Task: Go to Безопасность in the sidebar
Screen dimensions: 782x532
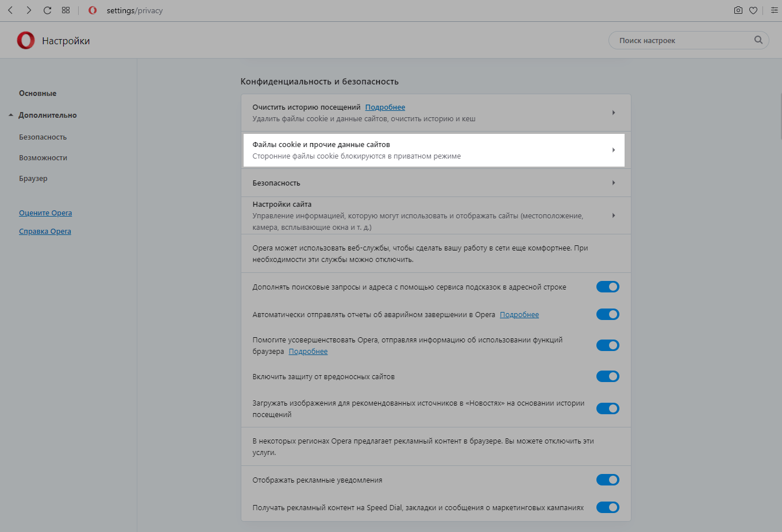Action: (43, 137)
